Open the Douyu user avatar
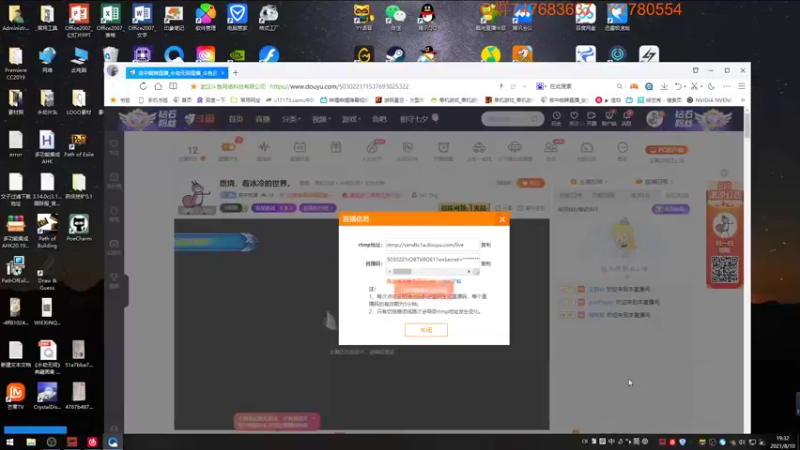 pos(655,119)
